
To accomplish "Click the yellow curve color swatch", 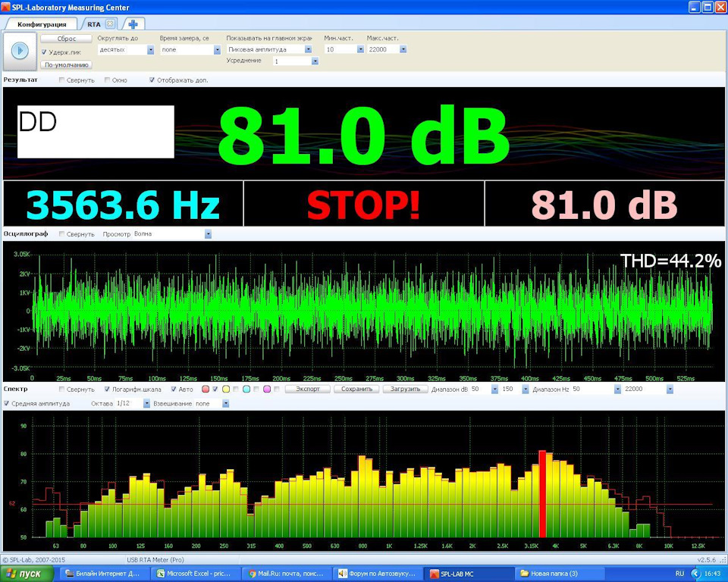I will click(x=226, y=390).
